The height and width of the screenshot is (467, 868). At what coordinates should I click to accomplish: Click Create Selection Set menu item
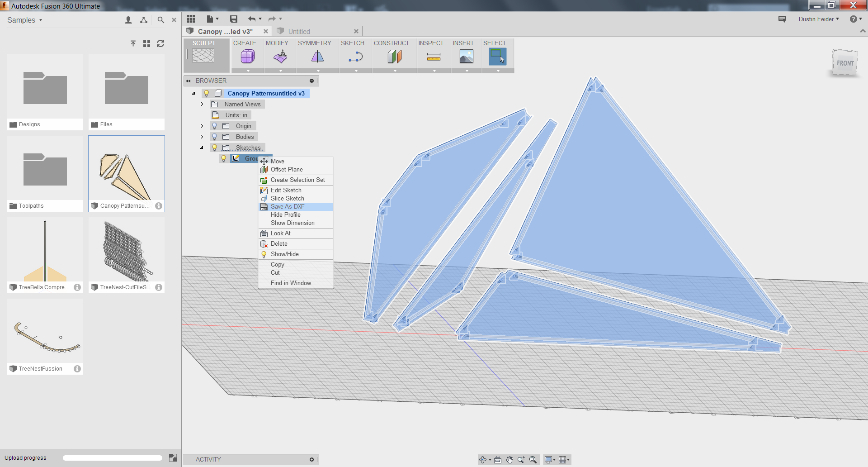click(x=296, y=180)
